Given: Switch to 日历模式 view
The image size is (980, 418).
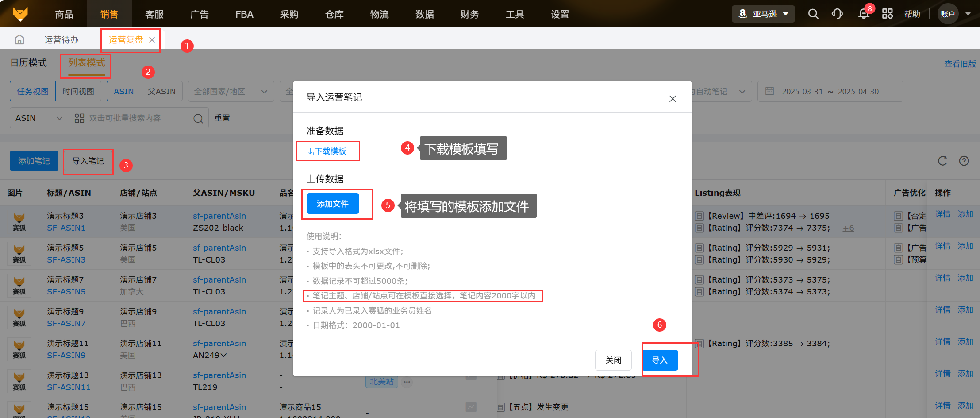Looking at the screenshot, I should [x=28, y=63].
